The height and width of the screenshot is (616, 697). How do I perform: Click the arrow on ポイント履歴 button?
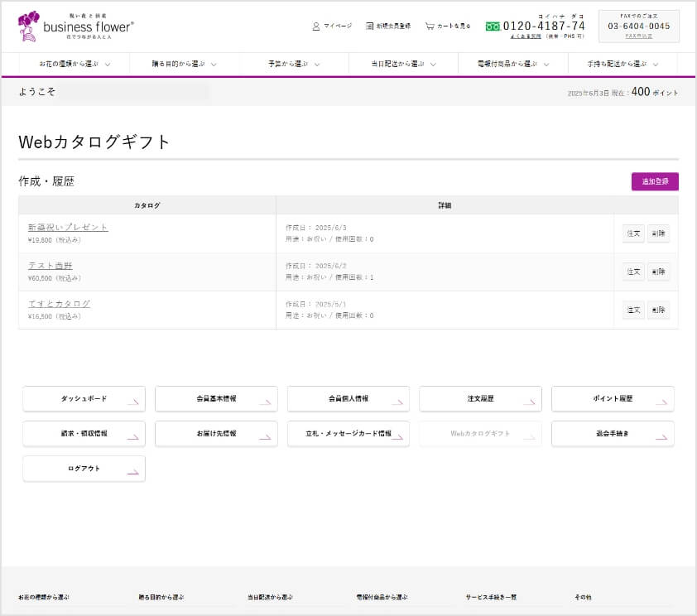coord(661,401)
